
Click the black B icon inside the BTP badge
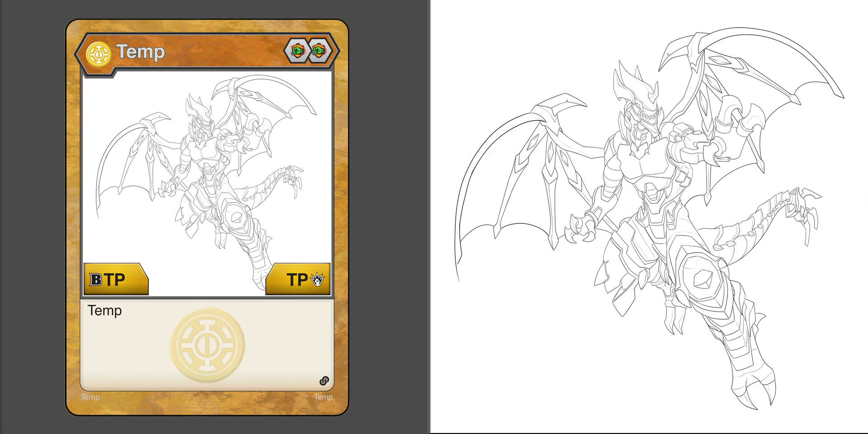coord(96,279)
